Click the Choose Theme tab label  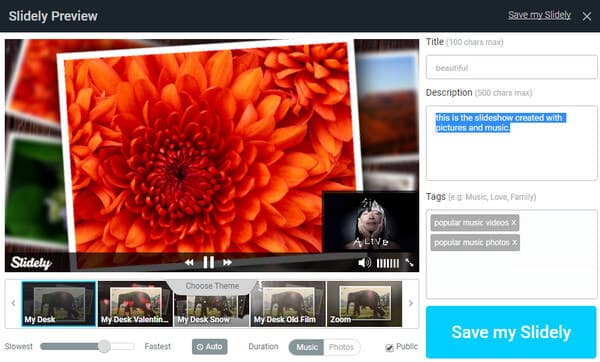click(x=212, y=286)
